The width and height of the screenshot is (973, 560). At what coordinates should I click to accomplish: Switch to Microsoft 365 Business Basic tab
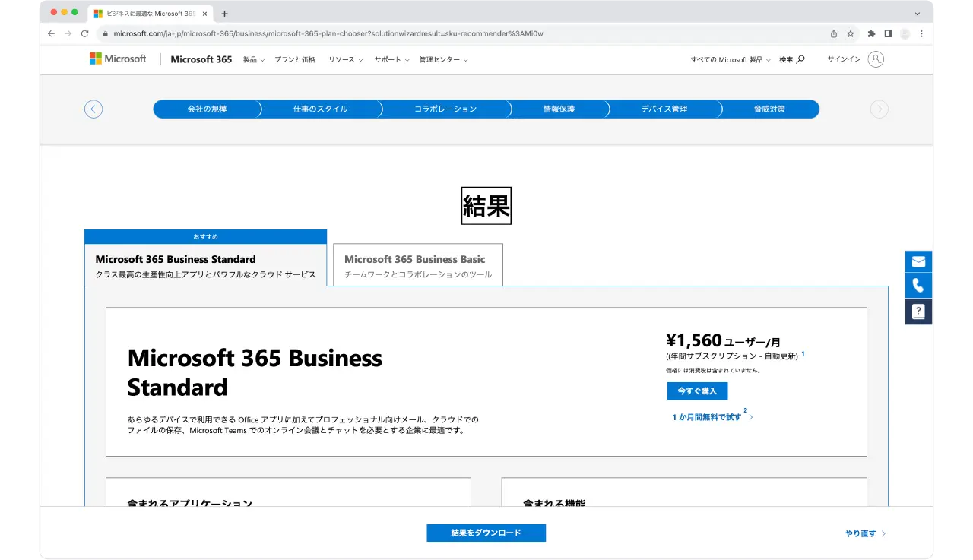click(418, 265)
